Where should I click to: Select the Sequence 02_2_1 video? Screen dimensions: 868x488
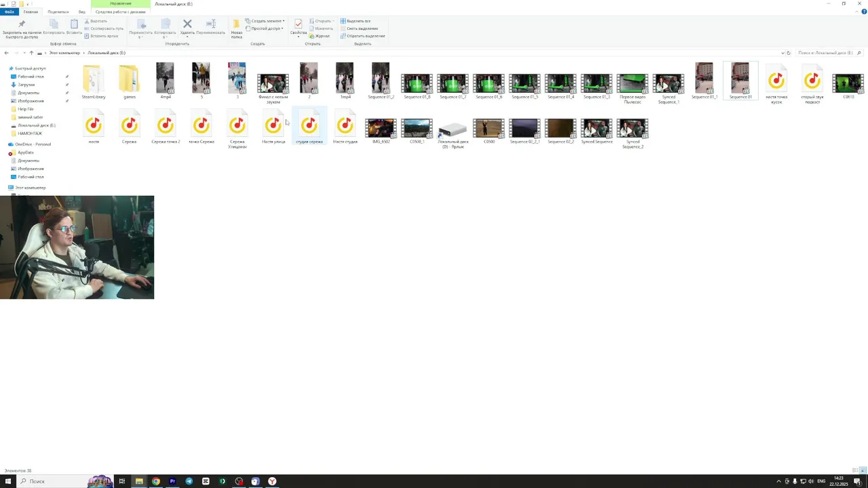524,131
